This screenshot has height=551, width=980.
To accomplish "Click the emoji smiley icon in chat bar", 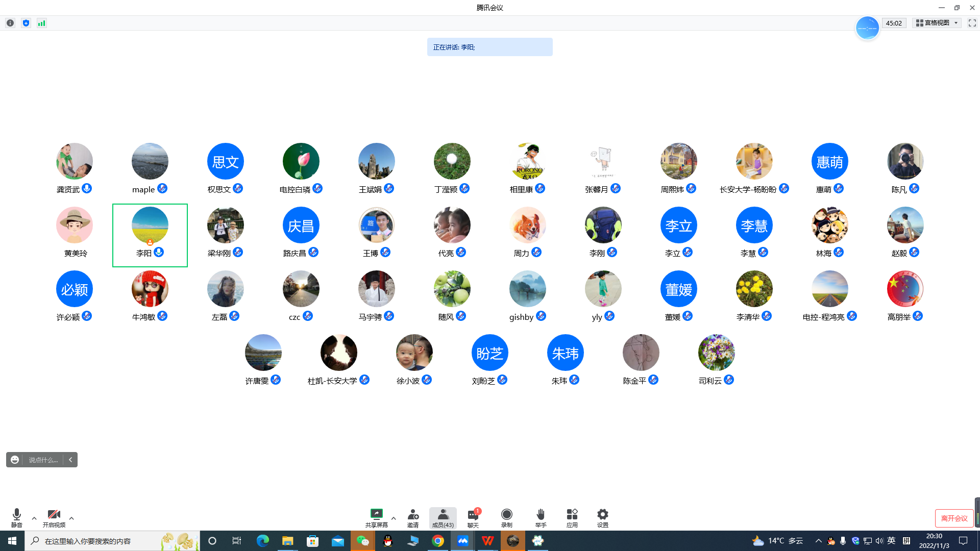I will tap(15, 460).
